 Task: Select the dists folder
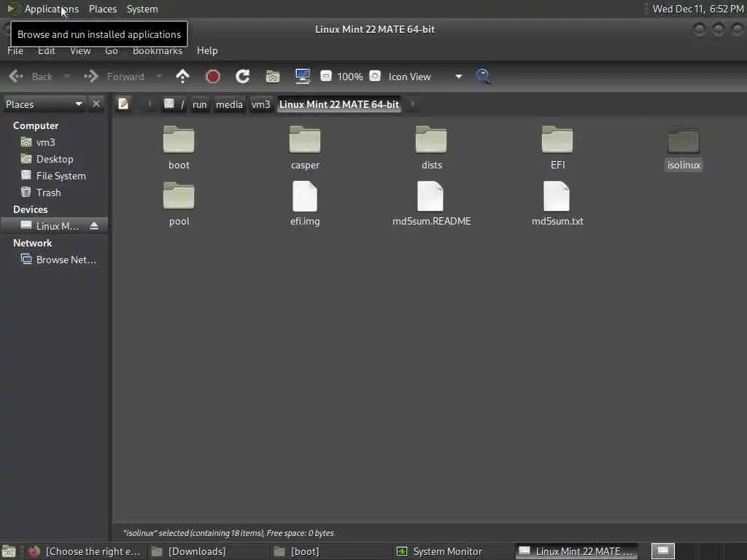(431, 147)
